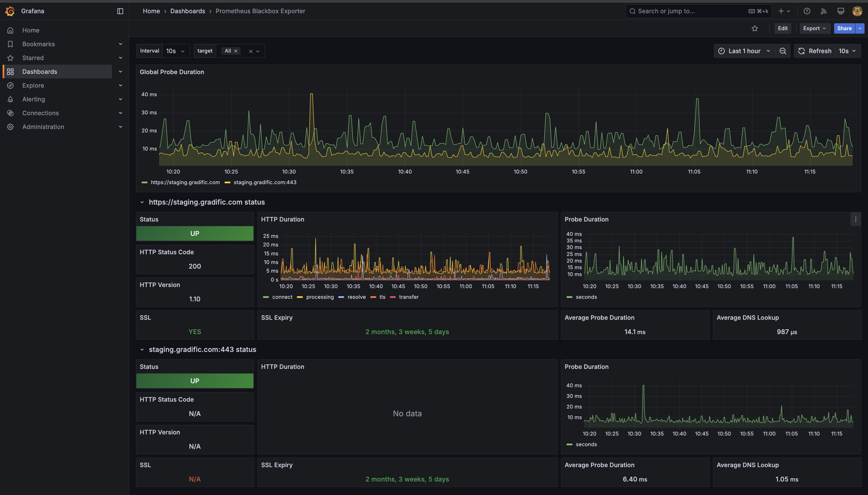Screen dimensions: 868x495
Task: Expand the Bookmarks section chevron
Action: [x=121, y=44]
